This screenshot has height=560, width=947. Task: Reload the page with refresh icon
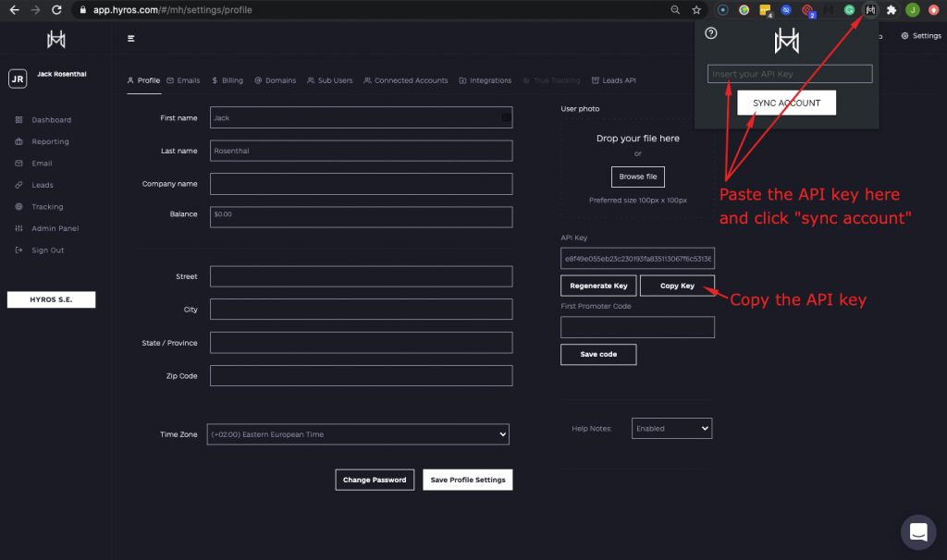56,9
